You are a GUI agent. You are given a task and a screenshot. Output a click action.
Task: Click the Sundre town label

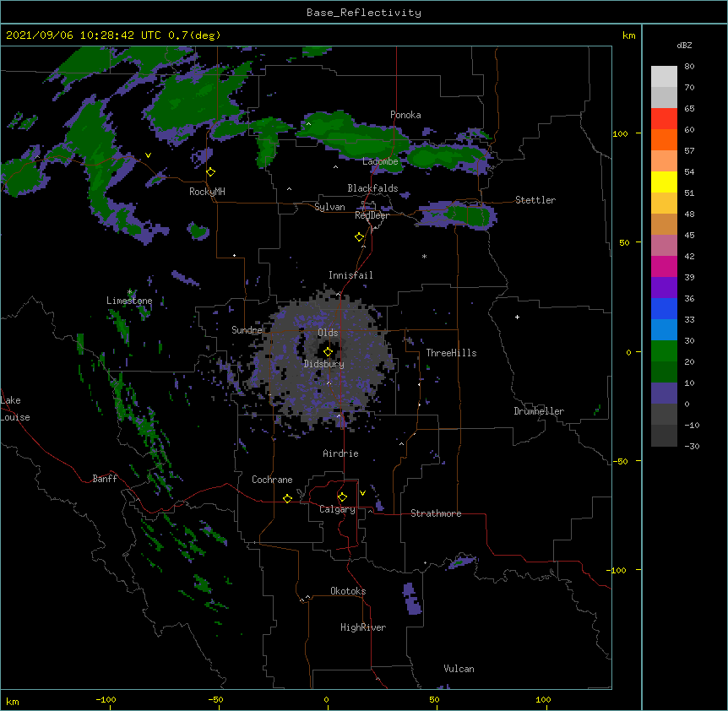(x=247, y=330)
